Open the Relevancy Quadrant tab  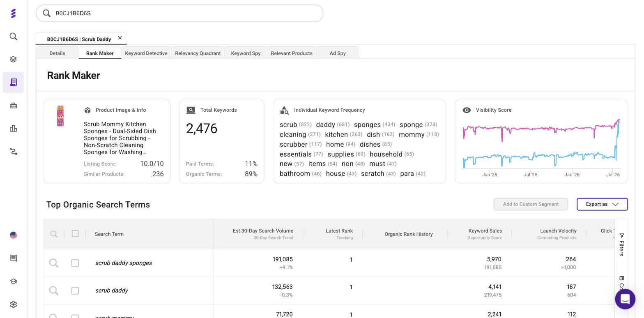[198, 53]
